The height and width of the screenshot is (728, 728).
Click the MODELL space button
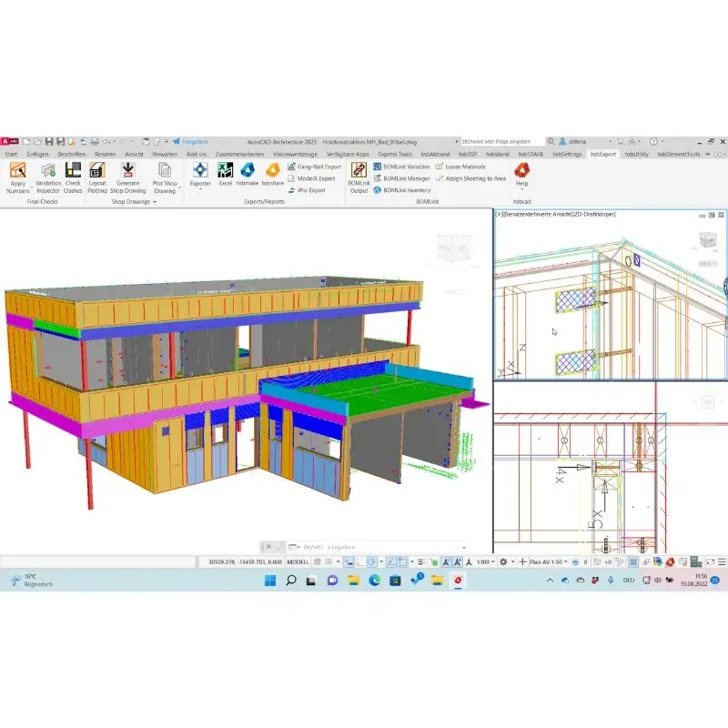click(x=298, y=561)
